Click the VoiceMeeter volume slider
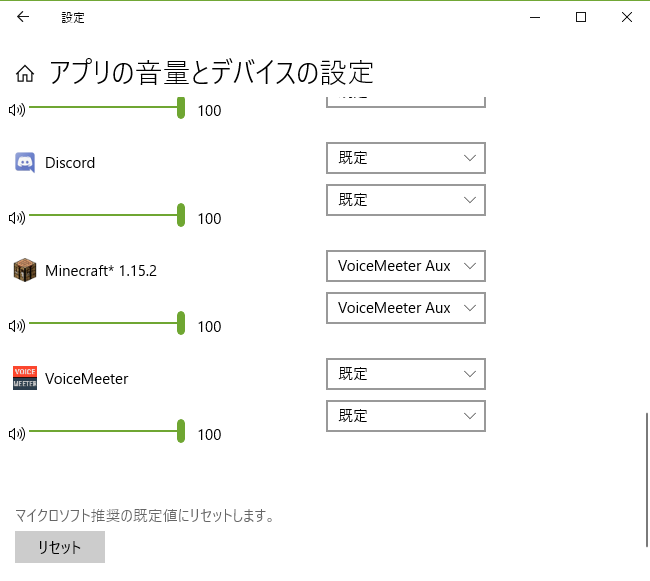 coord(107,431)
